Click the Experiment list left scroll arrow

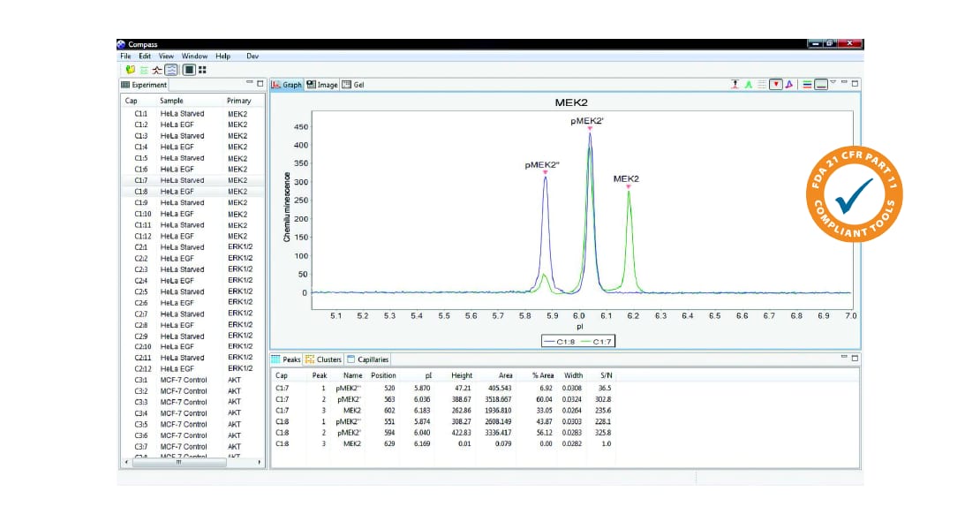point(127,463)
